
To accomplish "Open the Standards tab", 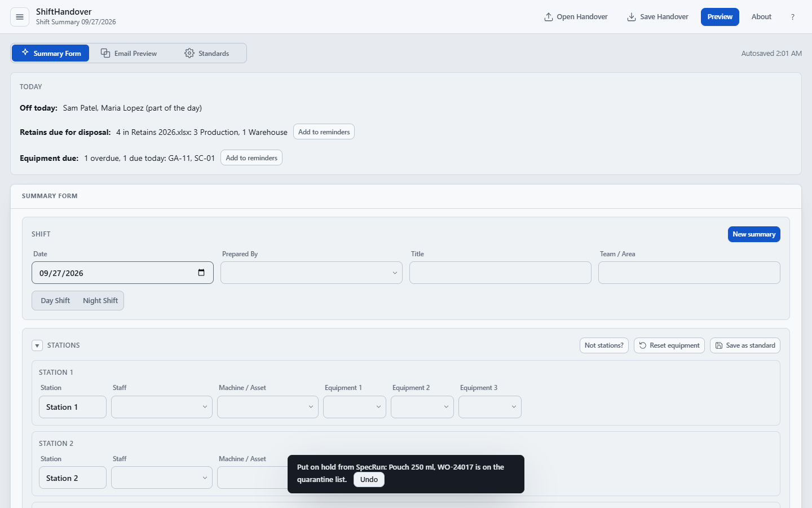I will pos(207,53).
